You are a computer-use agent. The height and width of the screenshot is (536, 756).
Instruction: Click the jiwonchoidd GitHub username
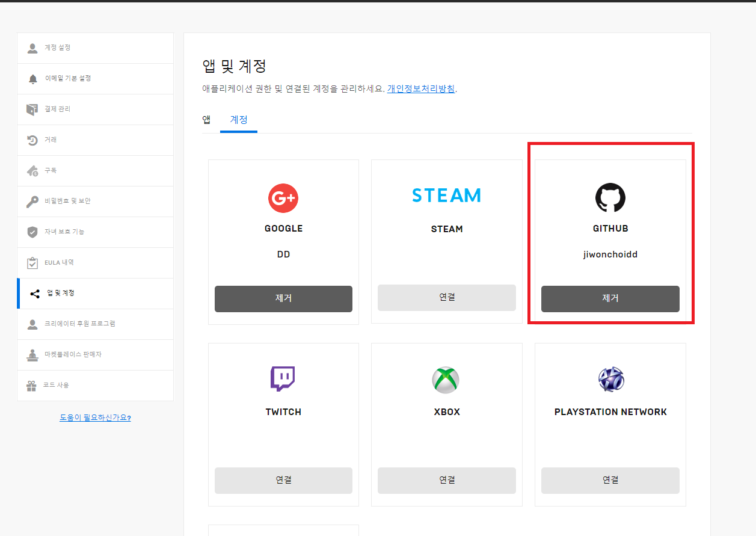(x=610, y=254)
